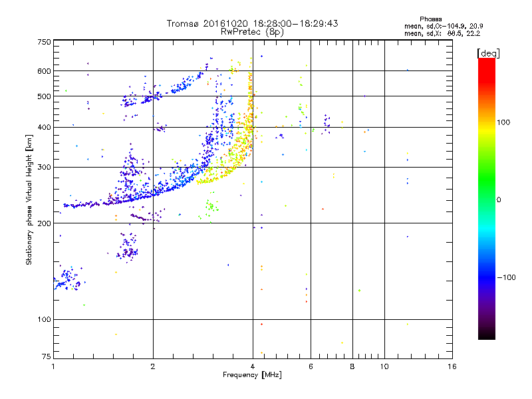Click the 'mean, sd,O:-104.9, 20.9' text

click(x=444, y=26)
